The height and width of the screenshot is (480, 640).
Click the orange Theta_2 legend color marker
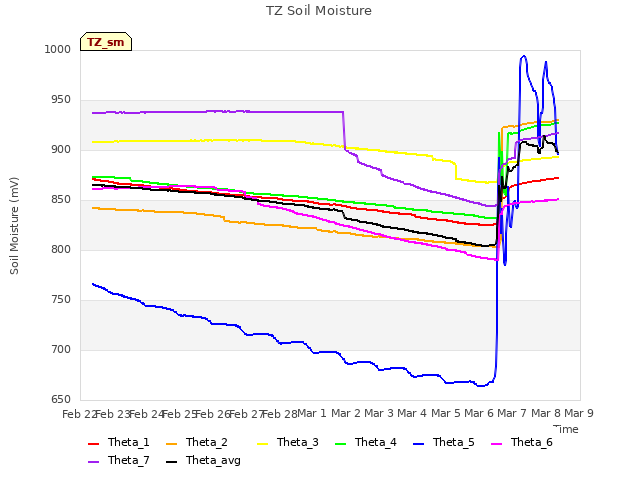[171, 444]
